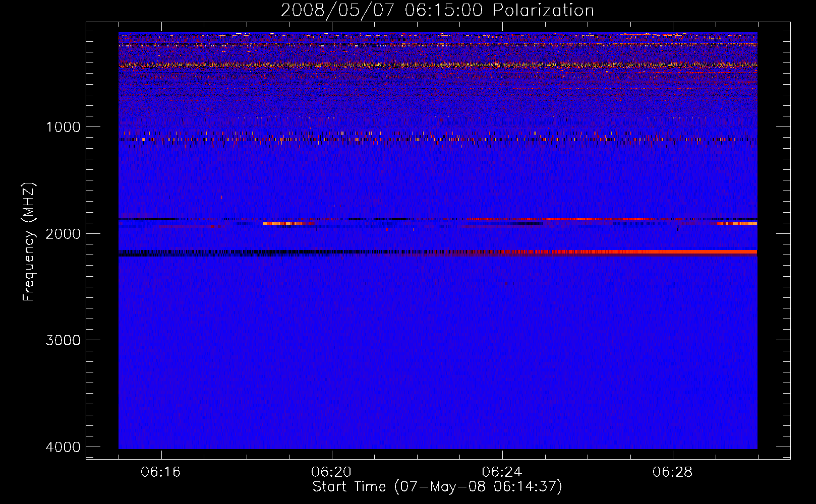Screen dimensions: 816x504
Task: Click the "Frequency (MHZ)" axis label
Action: click(29, 242)
